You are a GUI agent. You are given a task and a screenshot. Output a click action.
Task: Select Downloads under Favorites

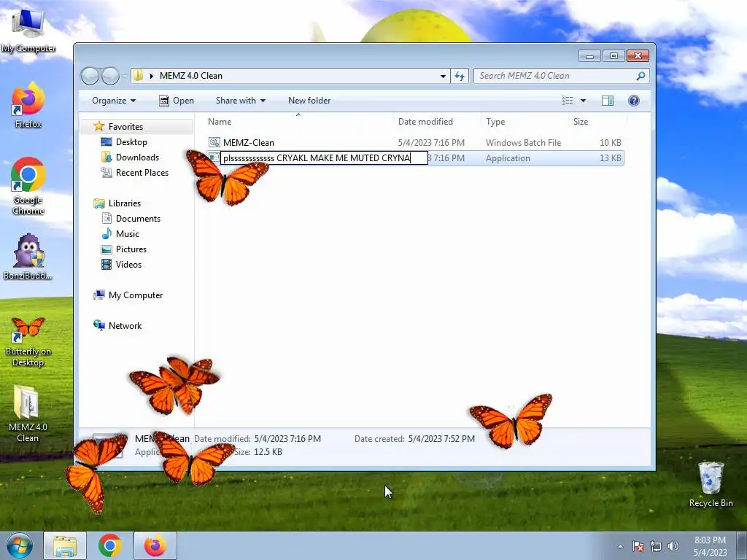pyautogui.click(x=137, y=157)
